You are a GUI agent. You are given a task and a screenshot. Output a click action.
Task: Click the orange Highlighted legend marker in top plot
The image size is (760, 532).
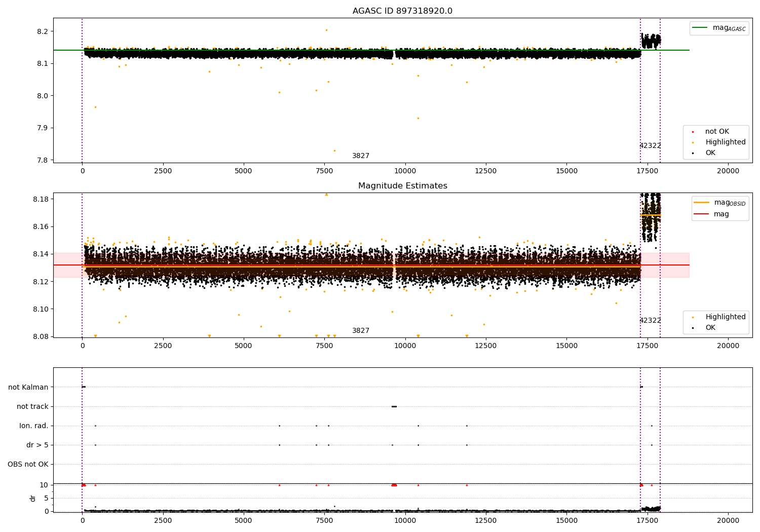[693, 142]
